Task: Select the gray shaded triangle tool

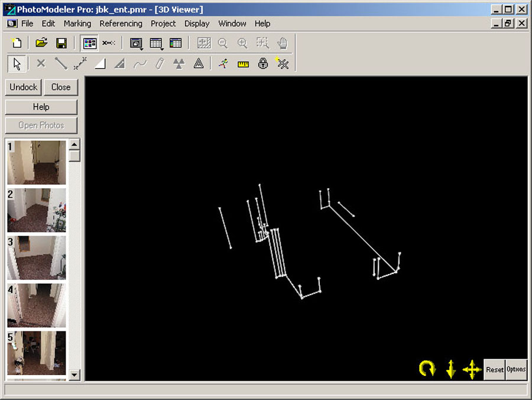Action: pos(120,63)
